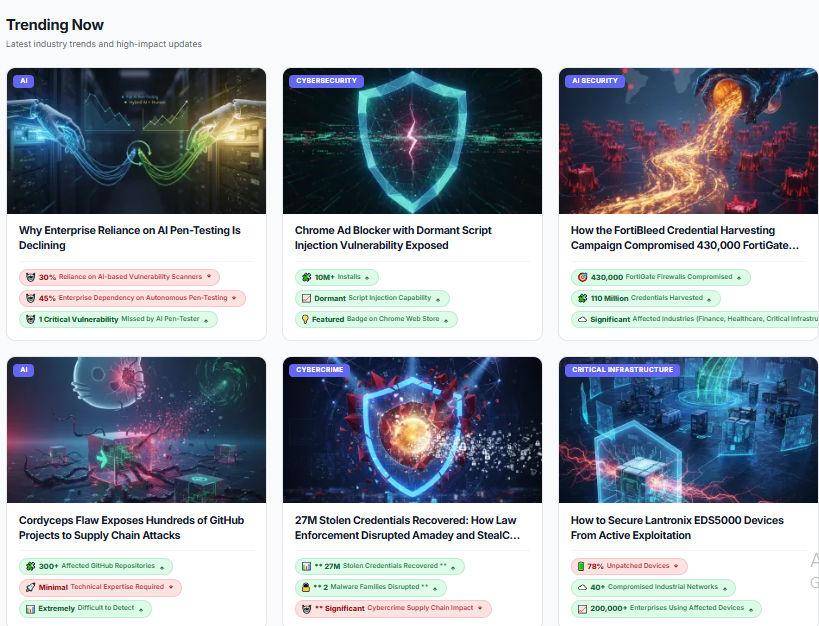Viewport: 819px width, 626px height.
Task: Click the AI tag on the Pen-Testing card
Action: coord(24,81)
